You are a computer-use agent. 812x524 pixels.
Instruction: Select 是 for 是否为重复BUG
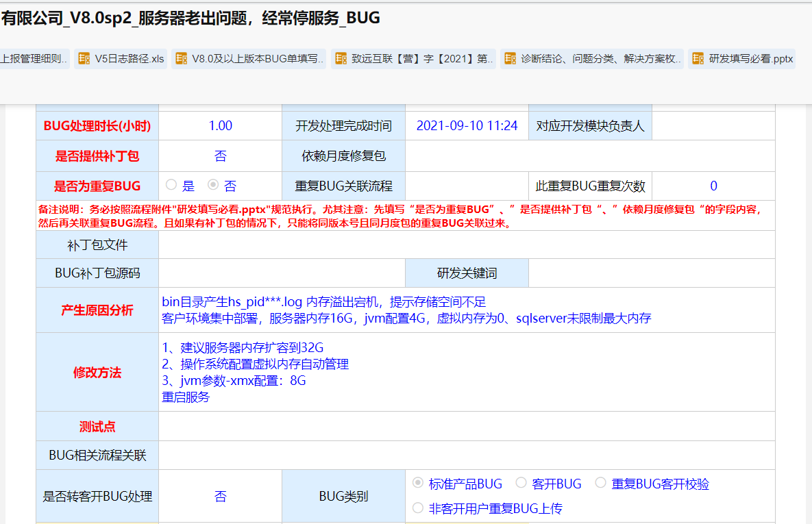pyautogui.click(x=172, y=185)
